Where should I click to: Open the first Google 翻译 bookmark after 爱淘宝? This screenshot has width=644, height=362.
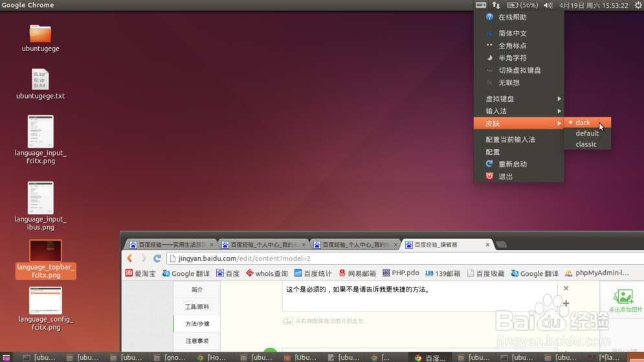(186, 273)
